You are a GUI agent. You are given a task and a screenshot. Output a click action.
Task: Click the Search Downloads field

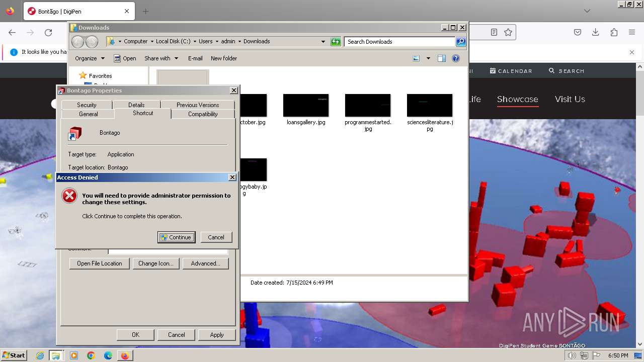pyautogui.click(x=400, y=42)
